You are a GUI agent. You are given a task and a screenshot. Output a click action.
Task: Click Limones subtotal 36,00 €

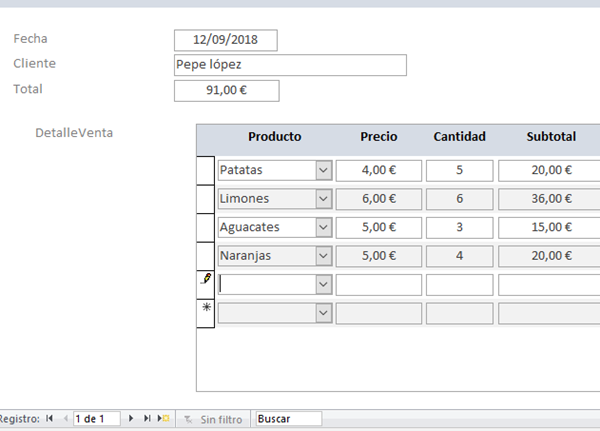(550, 199)
